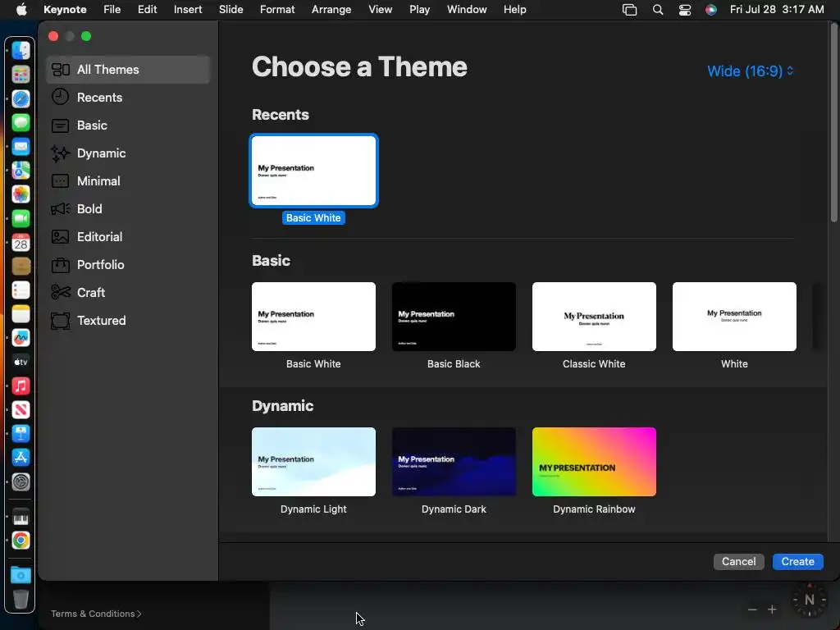Open the File menu
Image resolution: width=840 pixels, height=630 pixels.
[x=112, y=10]
